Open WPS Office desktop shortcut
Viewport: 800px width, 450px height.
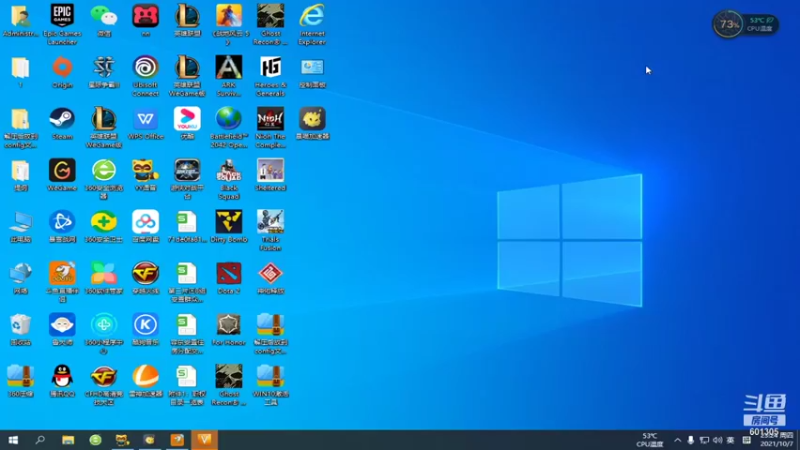point(145,123)
